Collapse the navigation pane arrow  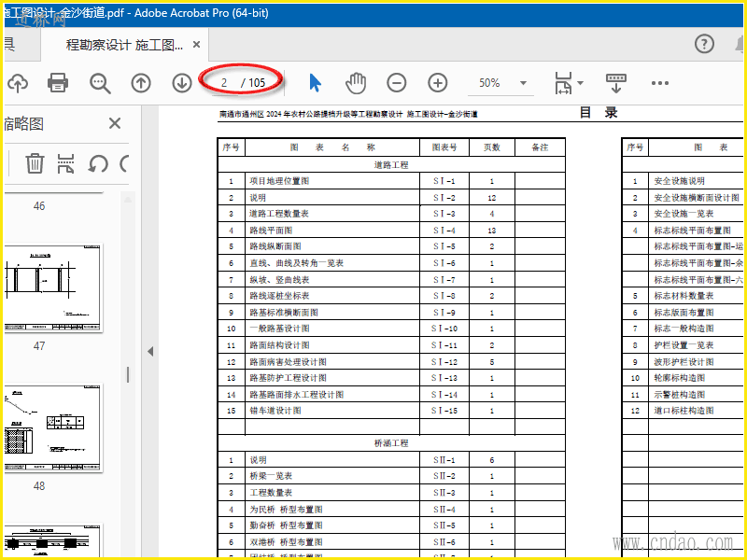pos(150,352)
